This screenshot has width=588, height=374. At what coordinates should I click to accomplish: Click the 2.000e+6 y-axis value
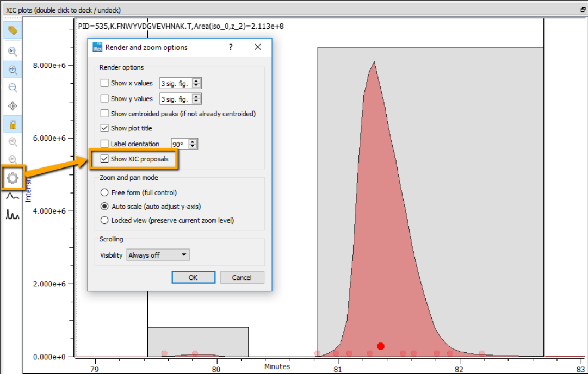click(x=49, y=284)
